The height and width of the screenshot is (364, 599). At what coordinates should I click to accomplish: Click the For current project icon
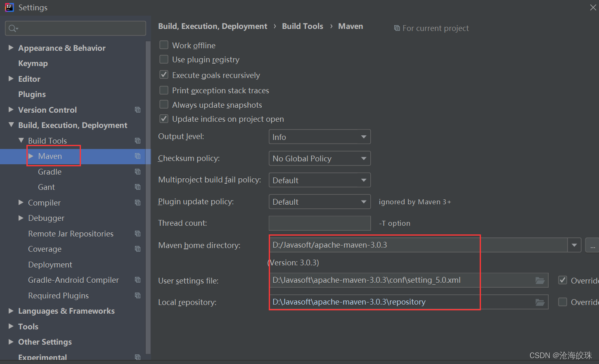[397, 28]
